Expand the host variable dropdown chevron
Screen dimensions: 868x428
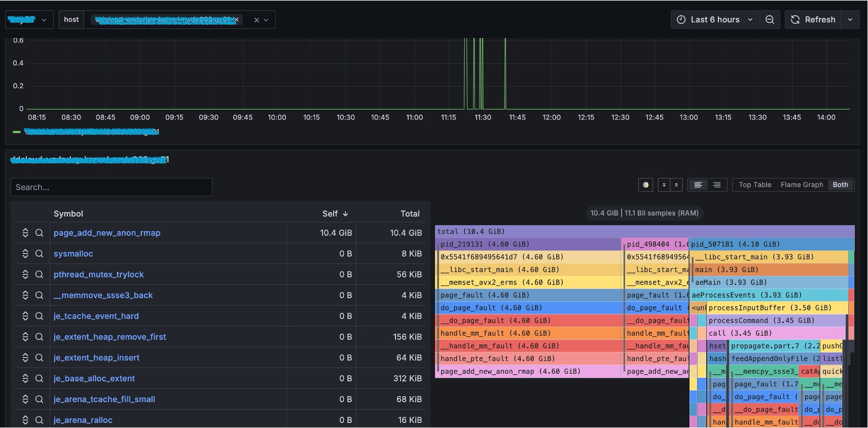(266, 20)
